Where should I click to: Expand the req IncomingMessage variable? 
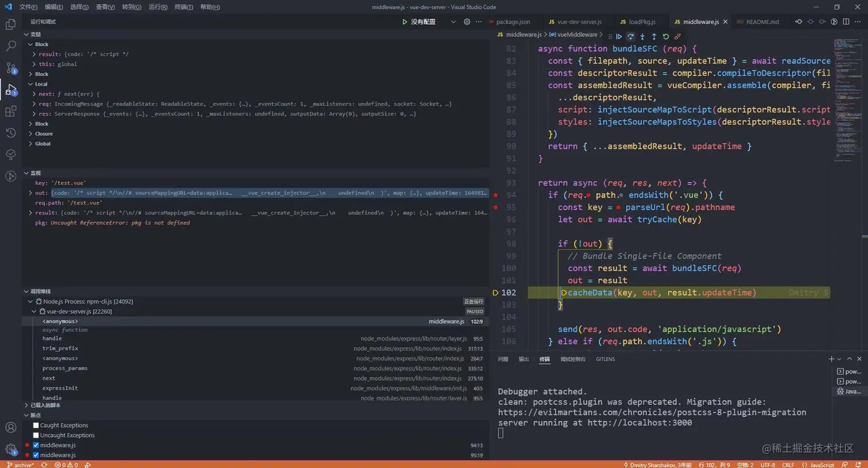pos(34,104)
